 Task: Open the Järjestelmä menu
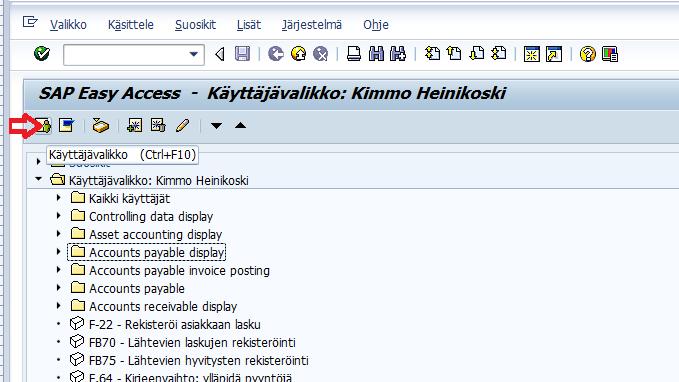pyautogui.click(x=312, y=25)
